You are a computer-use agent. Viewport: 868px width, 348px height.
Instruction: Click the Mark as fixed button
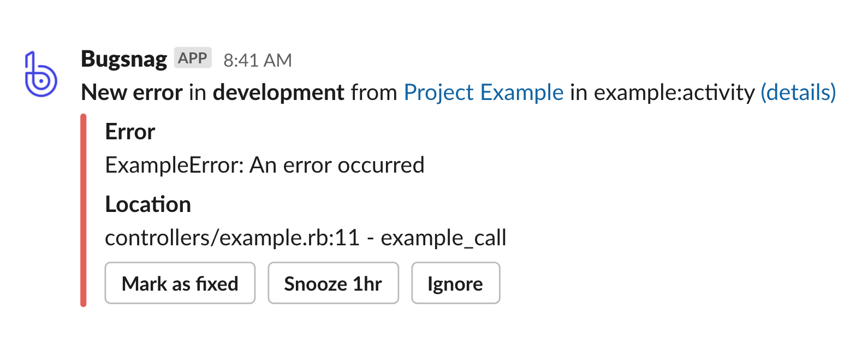coord(180,283)
